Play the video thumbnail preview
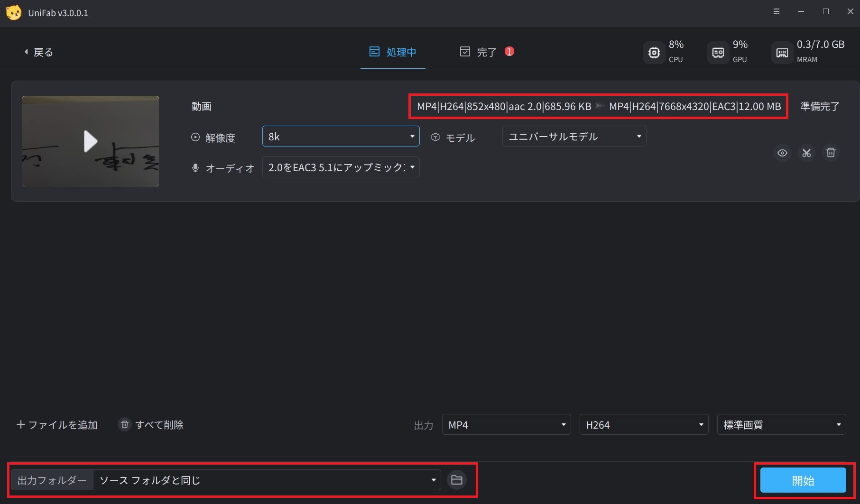The width and height of the screenshot is (860, 504). coord(90,141)
